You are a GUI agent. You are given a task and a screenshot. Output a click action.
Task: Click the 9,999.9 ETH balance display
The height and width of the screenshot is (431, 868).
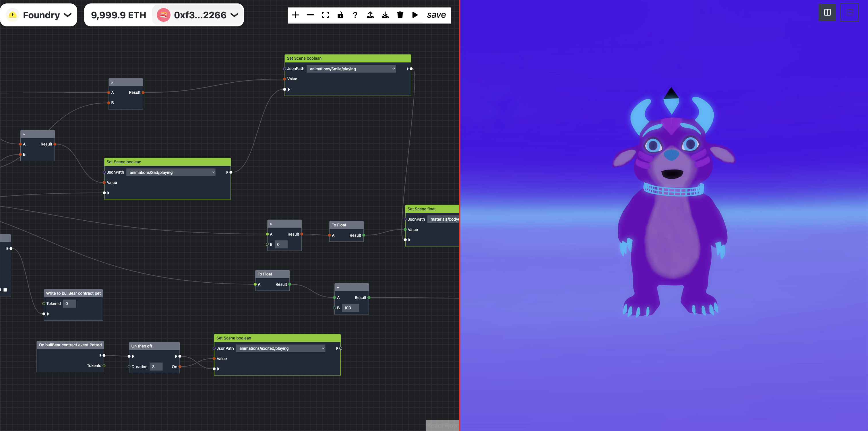click(x=119, y=15)
